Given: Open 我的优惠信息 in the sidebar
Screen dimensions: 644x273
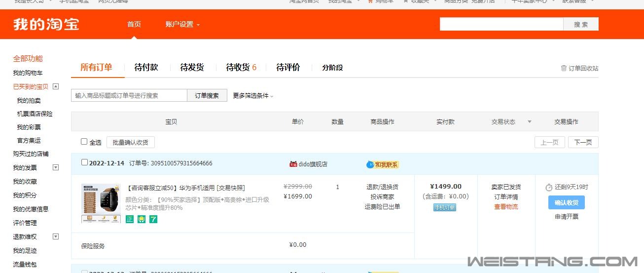Looking at the screenshot, I should point(31,209).
